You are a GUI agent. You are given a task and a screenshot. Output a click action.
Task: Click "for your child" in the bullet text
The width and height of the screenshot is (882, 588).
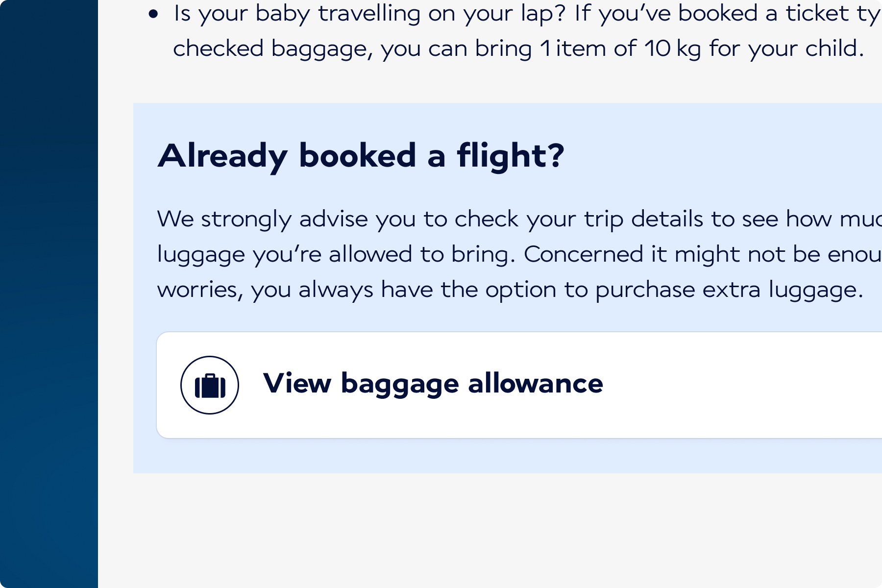click(786, 49)
